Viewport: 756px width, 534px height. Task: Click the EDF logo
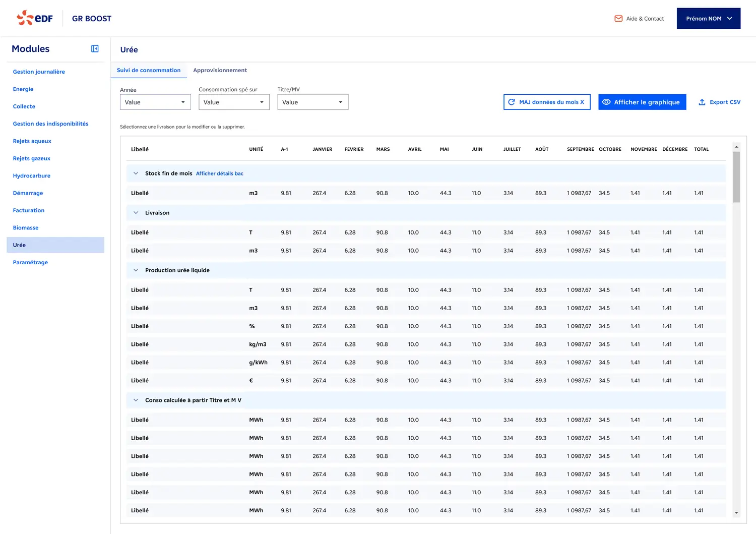click(35, 18)
